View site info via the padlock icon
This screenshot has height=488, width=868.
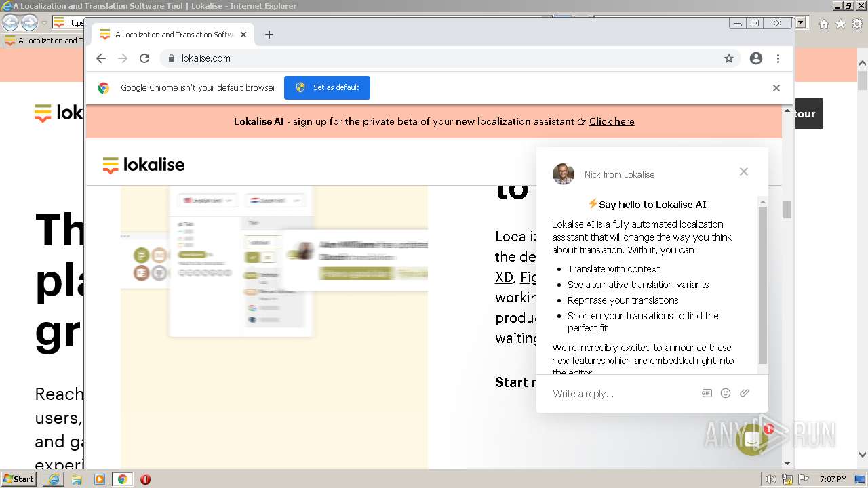pyautogui.click(x=172, y=58)
